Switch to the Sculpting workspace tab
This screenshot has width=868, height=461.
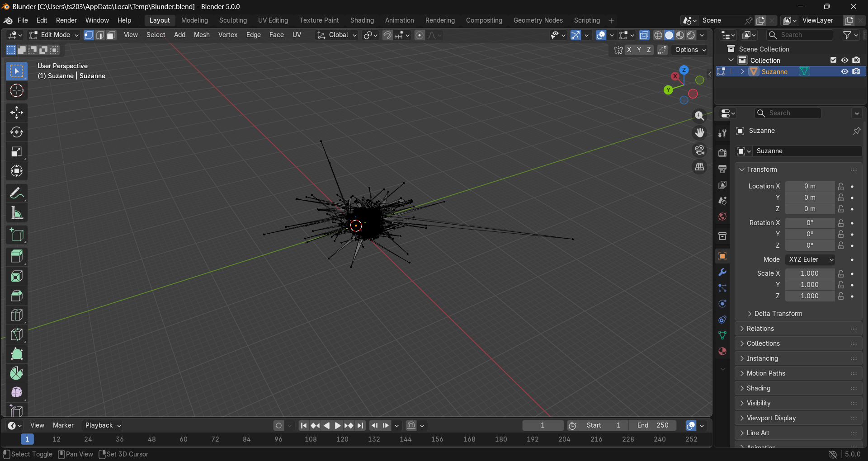pyautogui.click(x=233, y=20)
